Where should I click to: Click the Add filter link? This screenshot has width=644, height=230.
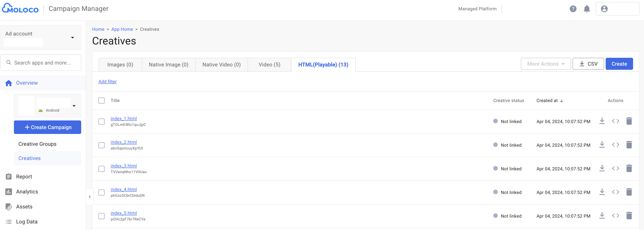point(108,82)
